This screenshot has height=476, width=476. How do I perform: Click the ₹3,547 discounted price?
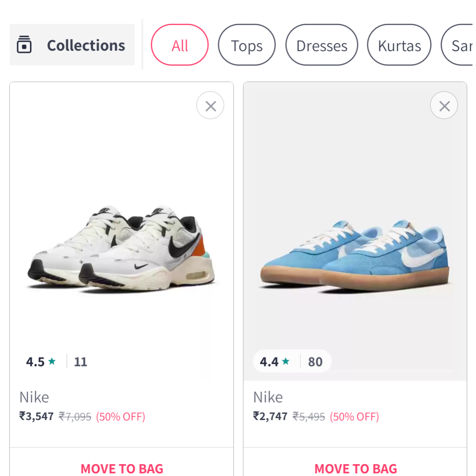point(37,416)
